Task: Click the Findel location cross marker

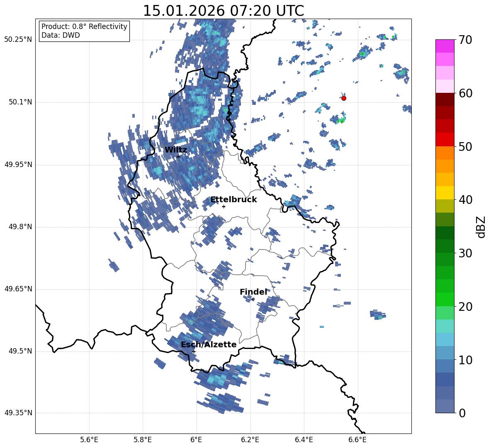Action: click(x=253, y=299)
